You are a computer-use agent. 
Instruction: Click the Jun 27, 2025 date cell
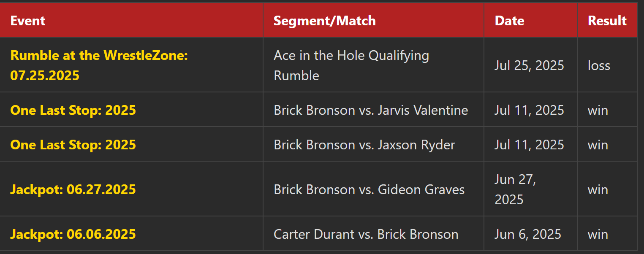pos(530,189)
